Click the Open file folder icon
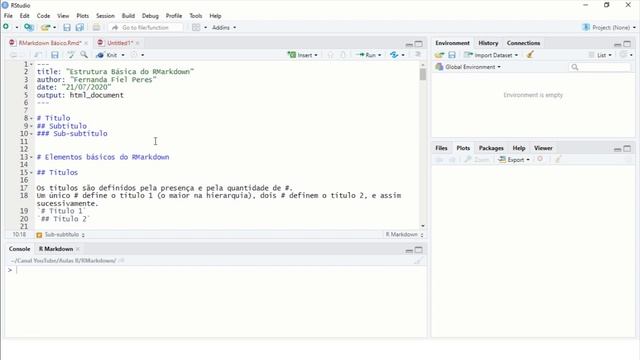The height and width of the screenshot is (360, 640). (45, 27)
